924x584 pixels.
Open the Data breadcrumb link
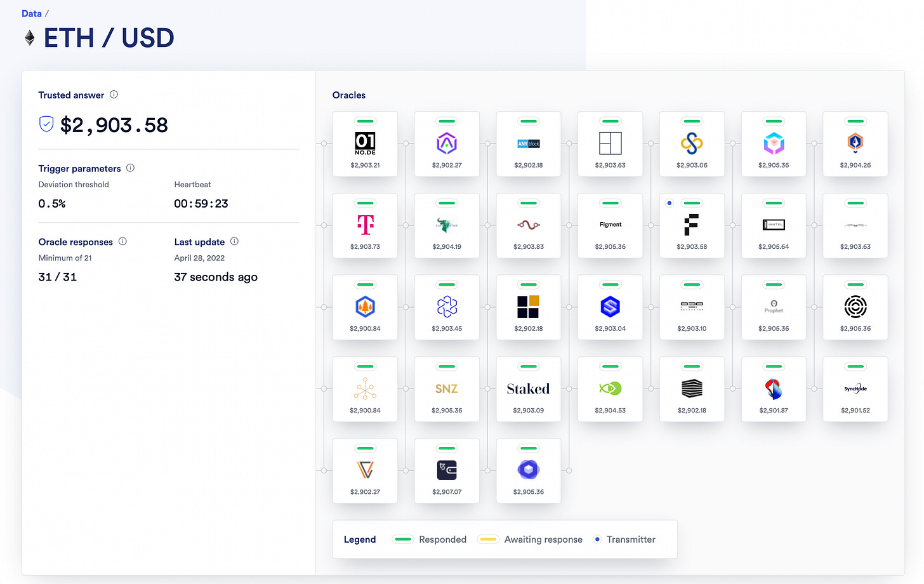[x=32, y=13]
